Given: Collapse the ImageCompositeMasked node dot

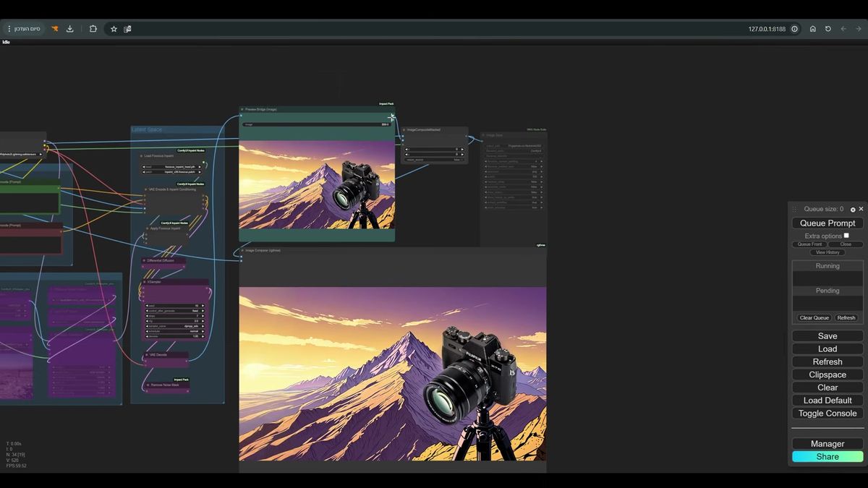Looking at the screenshot, I should 404,130.
